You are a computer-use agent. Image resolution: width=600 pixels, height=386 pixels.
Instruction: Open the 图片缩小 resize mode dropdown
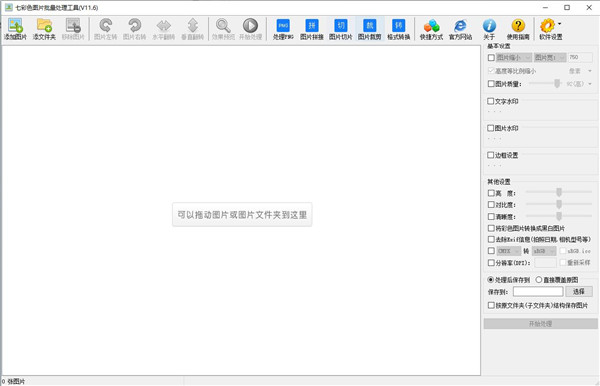pyautogui.click(x=514, y=58)
